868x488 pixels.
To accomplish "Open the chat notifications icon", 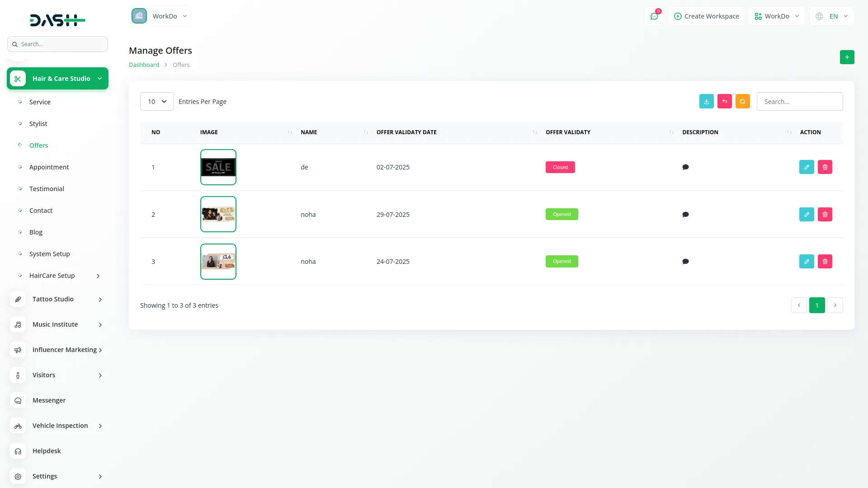I will point(654,16).
